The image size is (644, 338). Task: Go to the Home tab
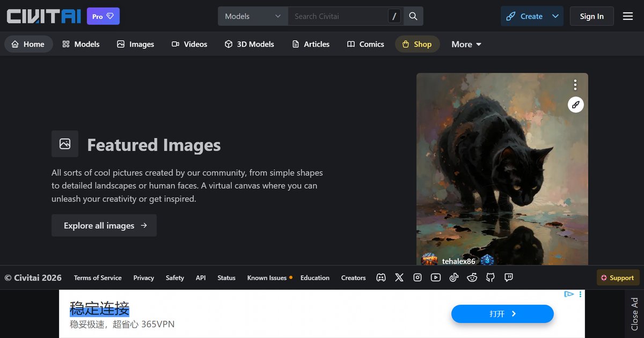tap(28, 44)
